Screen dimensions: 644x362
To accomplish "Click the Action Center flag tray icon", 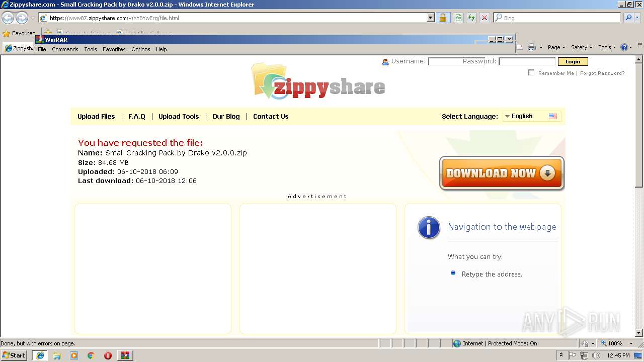I will (x=572, y=355).
